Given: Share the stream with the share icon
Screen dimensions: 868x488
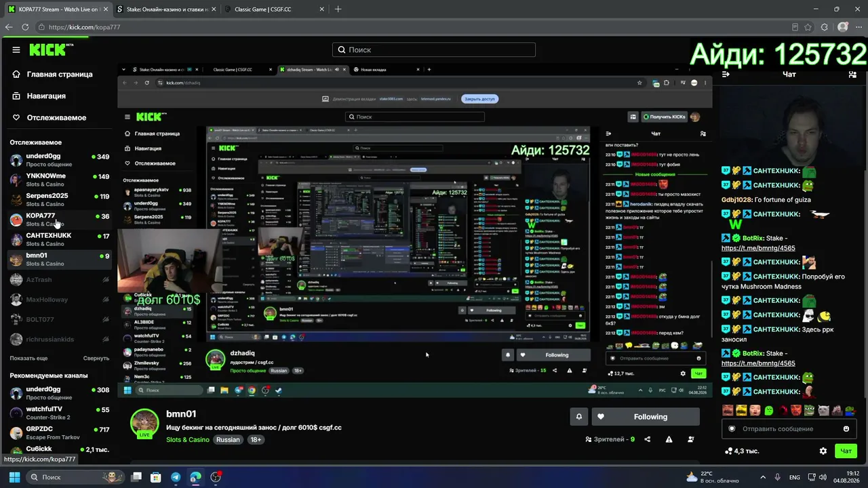Looking at the screenshot, I should click(x=647, y=439).
